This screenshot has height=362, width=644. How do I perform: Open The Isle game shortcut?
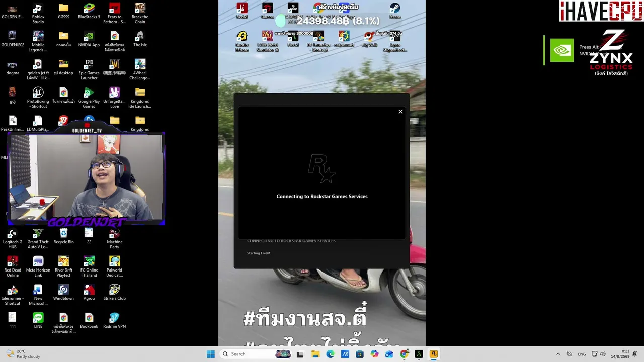point(140,39)
